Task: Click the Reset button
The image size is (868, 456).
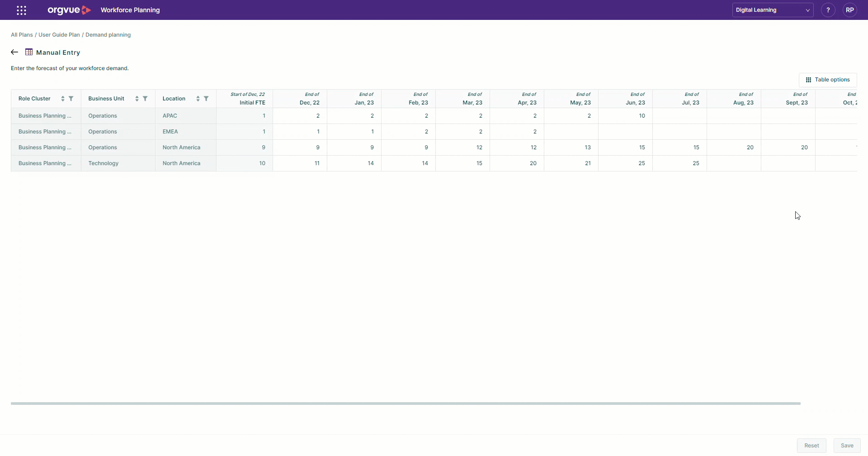Action: [x=811, y=445]
